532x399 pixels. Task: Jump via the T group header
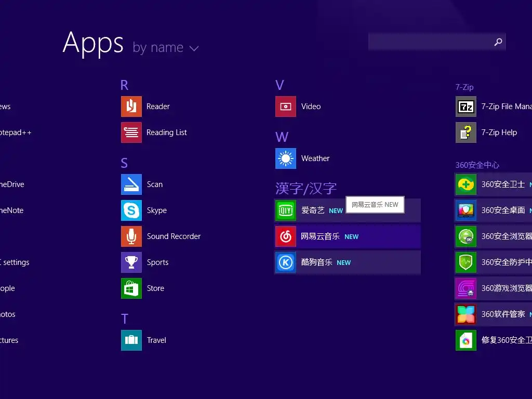[125, 319]
